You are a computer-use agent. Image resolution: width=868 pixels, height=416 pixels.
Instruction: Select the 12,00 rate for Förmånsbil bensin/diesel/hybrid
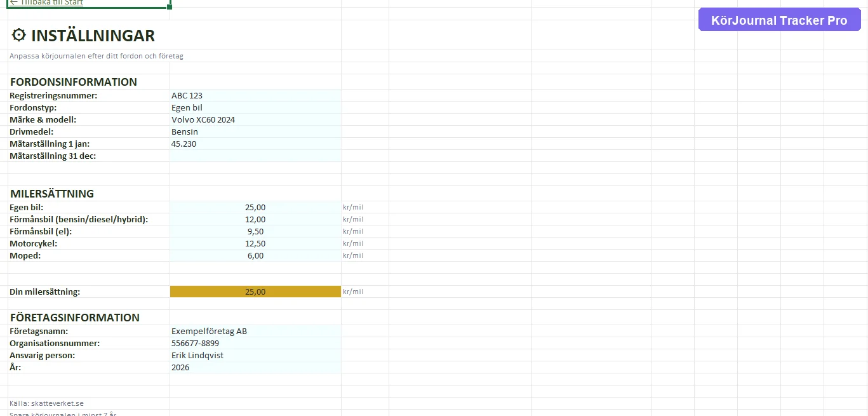(255, 220)
